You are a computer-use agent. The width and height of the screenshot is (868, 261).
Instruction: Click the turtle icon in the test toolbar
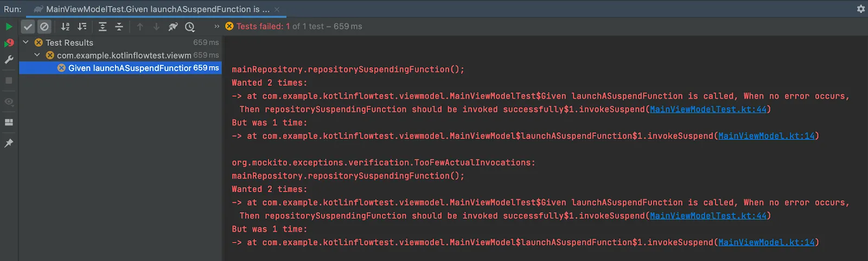[x=173, y=26]
